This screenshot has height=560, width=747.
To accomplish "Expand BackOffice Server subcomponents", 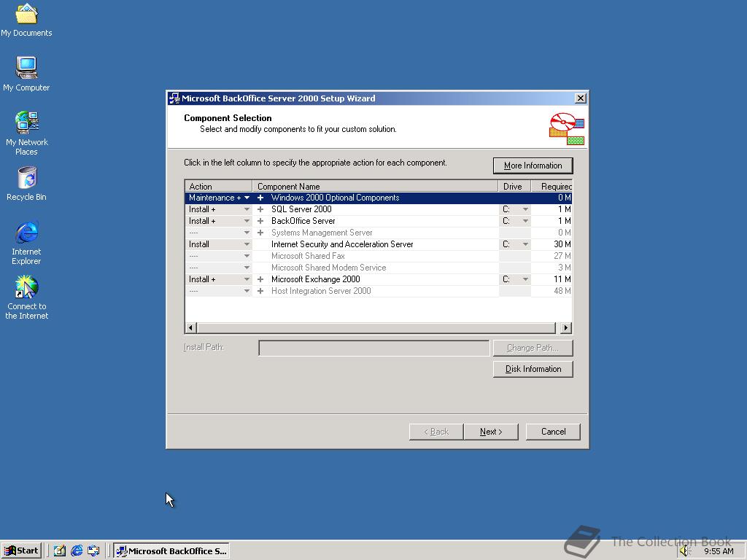I will pos(260,221).
